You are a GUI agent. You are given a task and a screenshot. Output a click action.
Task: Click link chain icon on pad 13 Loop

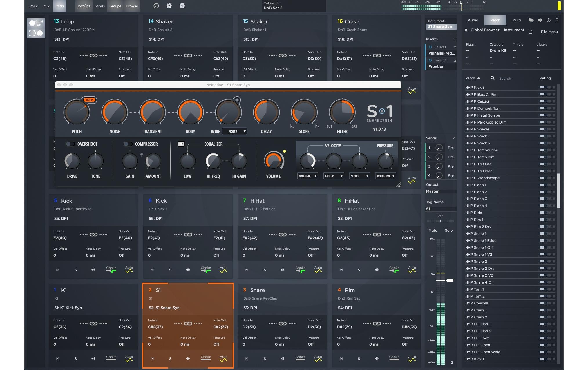[x=93, y=55]
